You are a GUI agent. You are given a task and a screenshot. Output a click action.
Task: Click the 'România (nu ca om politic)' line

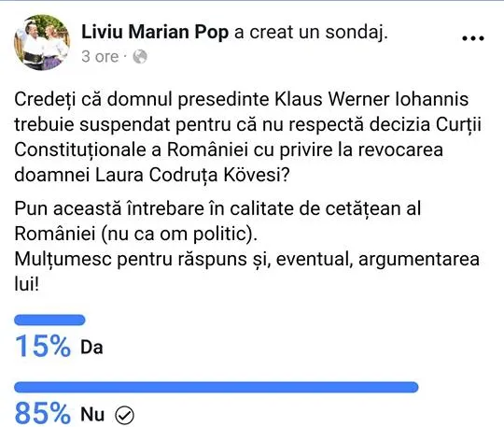[x=136, y=234]
